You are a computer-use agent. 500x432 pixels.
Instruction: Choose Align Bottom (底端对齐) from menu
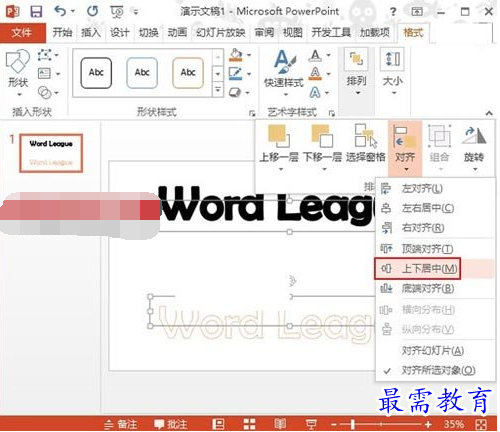pos(435,288)
